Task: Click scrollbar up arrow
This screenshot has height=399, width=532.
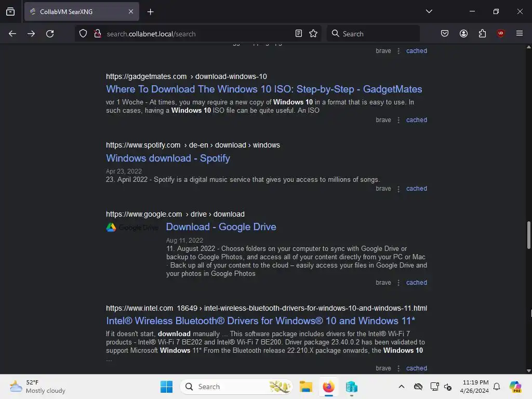Action: [528, 47]
